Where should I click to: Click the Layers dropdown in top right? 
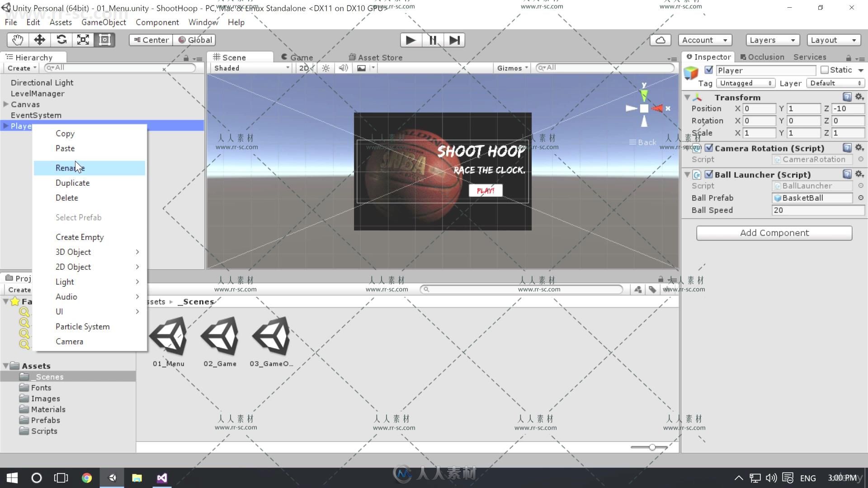pyautogui.click(x=771, y=39)
